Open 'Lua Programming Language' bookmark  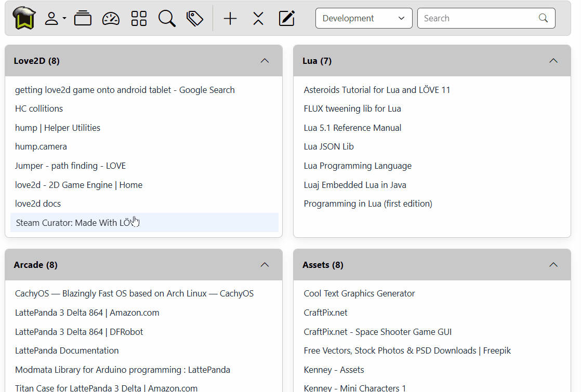[358, 166]
